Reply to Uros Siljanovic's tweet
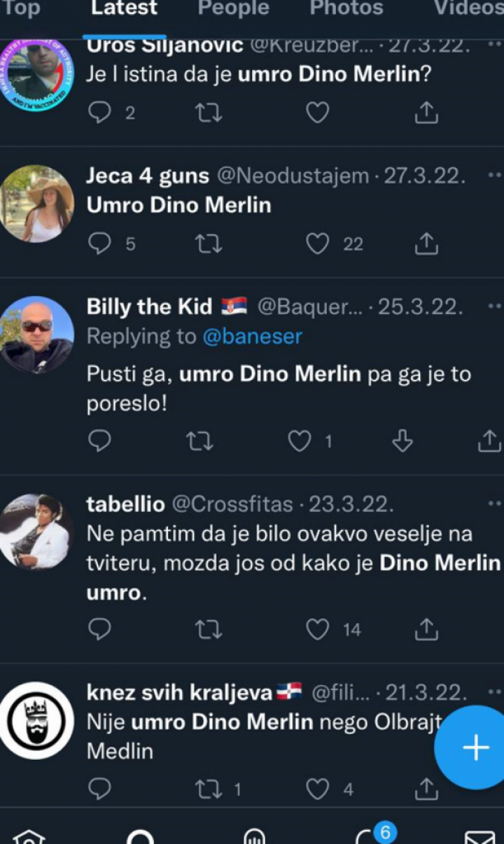 point(100,113)
